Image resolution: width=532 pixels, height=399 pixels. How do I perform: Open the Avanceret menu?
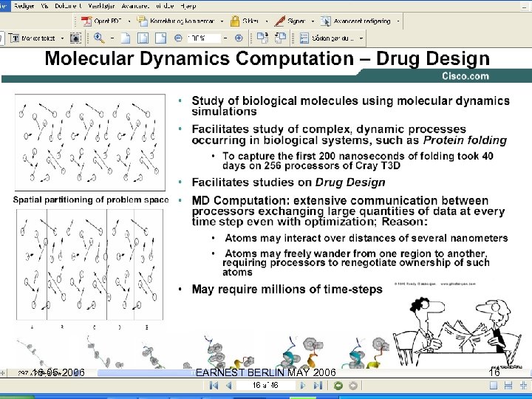(x=135, y=6)
